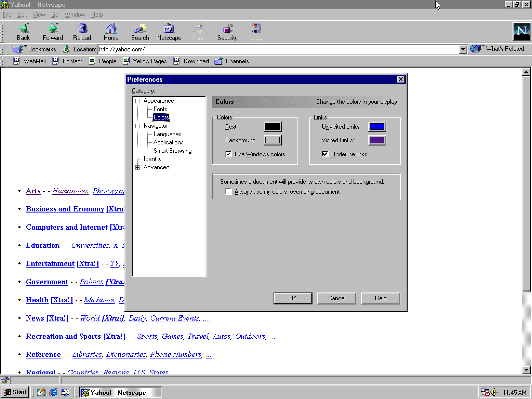Open the Security toolbar icon

(x=228, y=32)
